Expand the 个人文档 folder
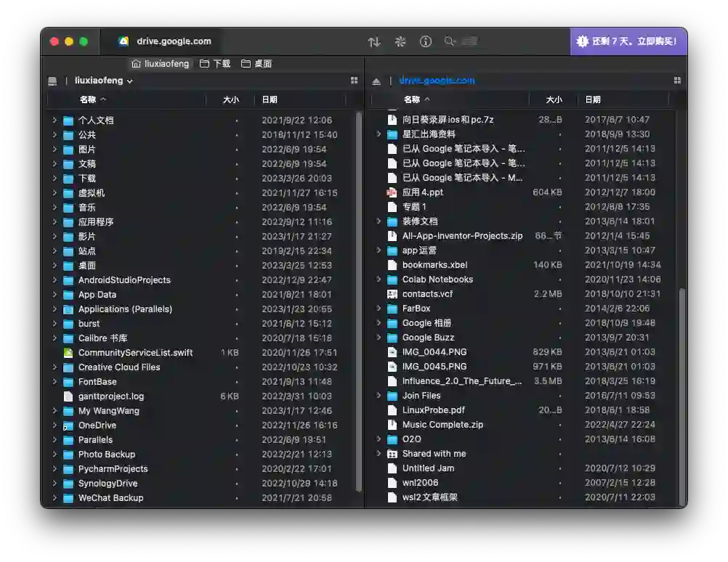Viewport: 728px width, 562px height. click(54, 121)
